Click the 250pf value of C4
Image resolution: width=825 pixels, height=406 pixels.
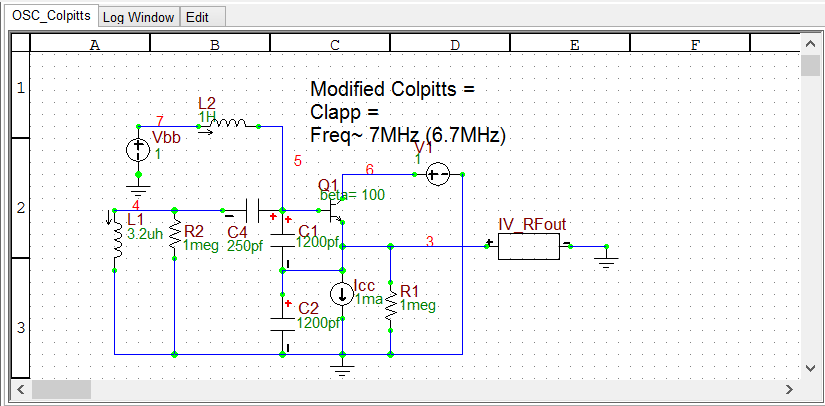[x=245, y=246]
